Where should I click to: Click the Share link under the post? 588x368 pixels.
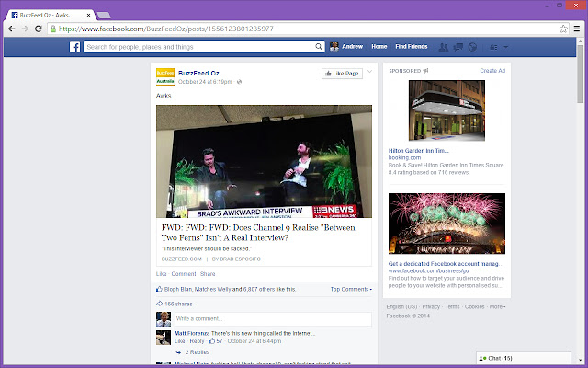click(x=208, y=274)
